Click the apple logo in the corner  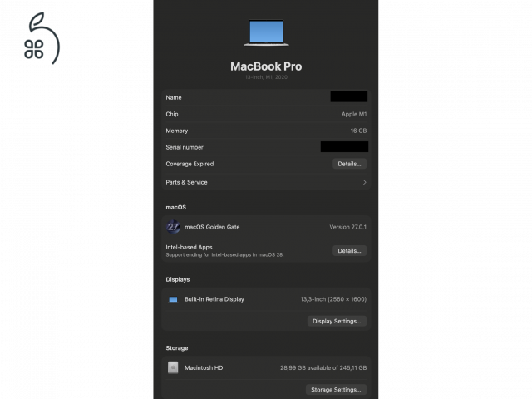coord(42,38)
